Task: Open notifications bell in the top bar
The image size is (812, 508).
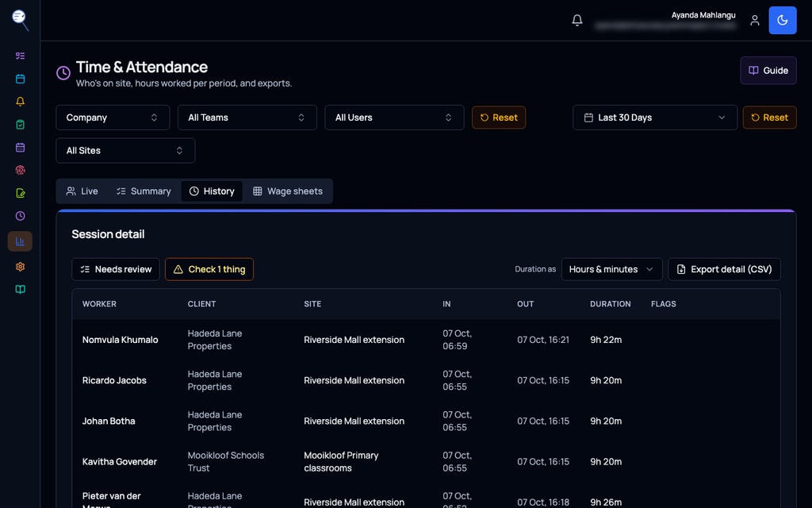Action: (577, 20)
